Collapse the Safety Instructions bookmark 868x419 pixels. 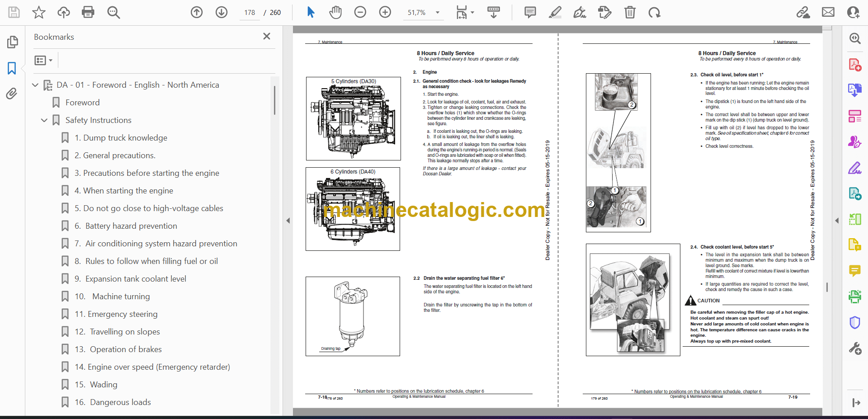(44, 120)
